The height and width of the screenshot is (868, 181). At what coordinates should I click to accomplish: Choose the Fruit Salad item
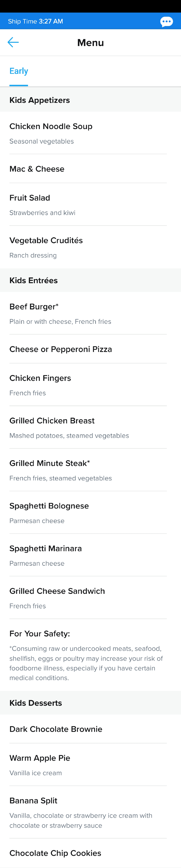pyautogui.click(x=90, y=205)
